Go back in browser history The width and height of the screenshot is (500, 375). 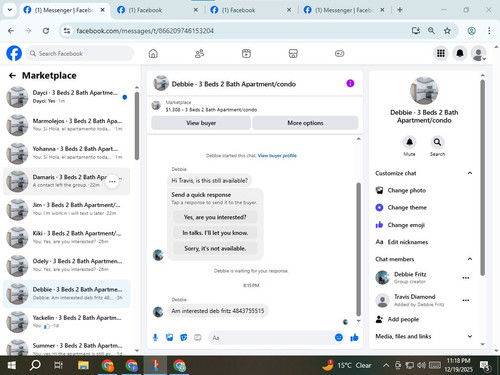pyautogui.click(x=11, y=31)
